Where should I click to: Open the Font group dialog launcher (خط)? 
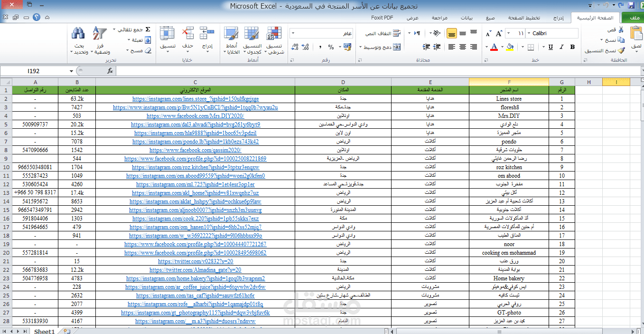(486, 60)
